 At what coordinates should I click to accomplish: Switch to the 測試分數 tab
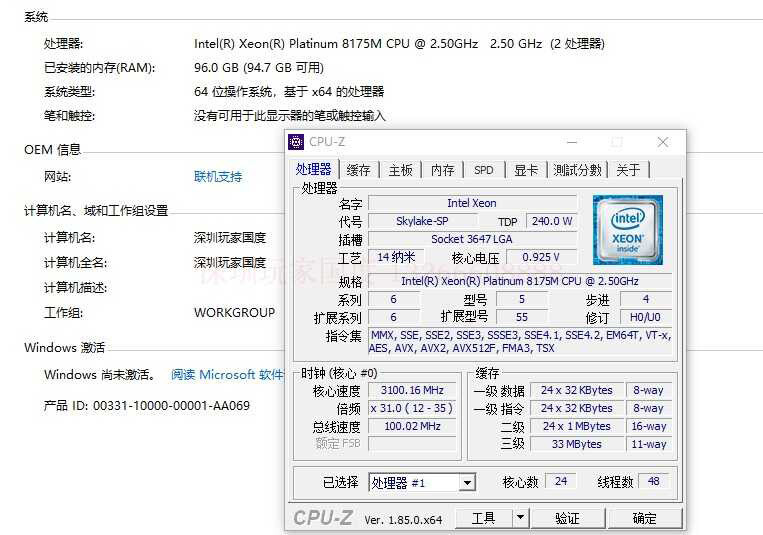tap(578, 170)
